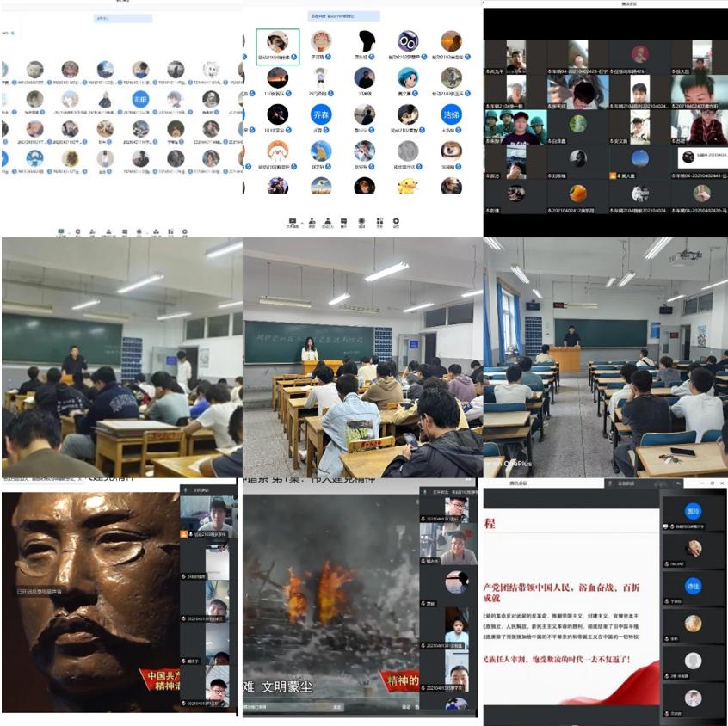Open Chat icon in middle meeting toolbar

click(x=344, y=222)
